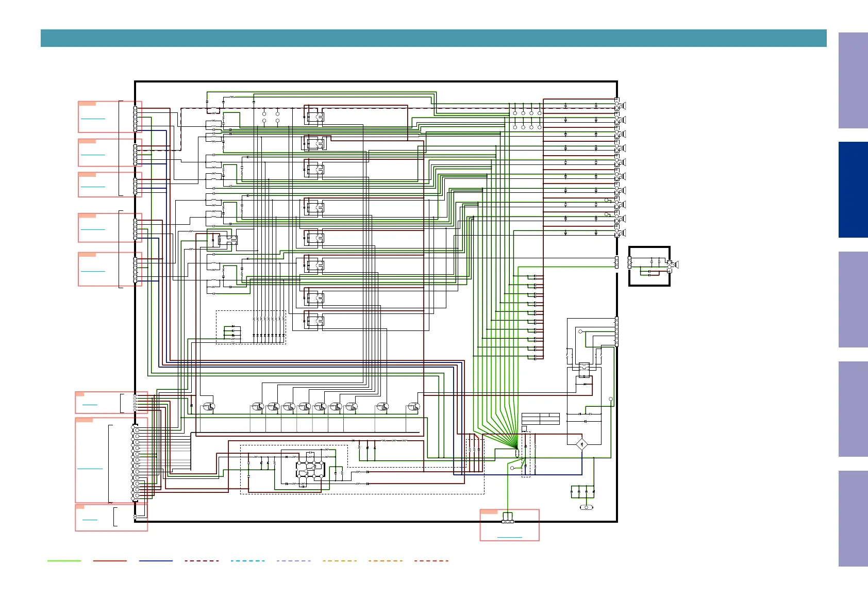Click the small table left of the rectifier
868x614 pixels.
[x=540, y=419]
